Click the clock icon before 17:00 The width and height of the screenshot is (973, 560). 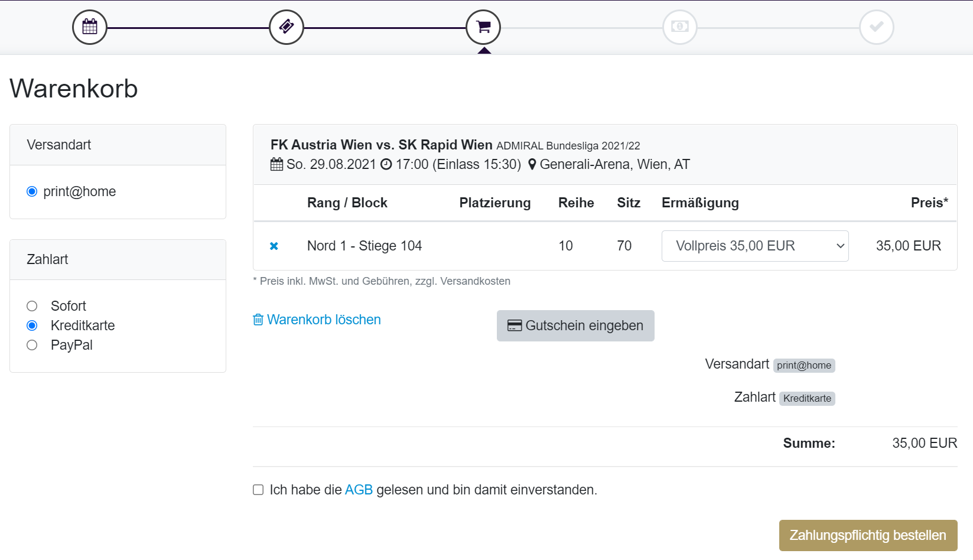click(386, 164)
